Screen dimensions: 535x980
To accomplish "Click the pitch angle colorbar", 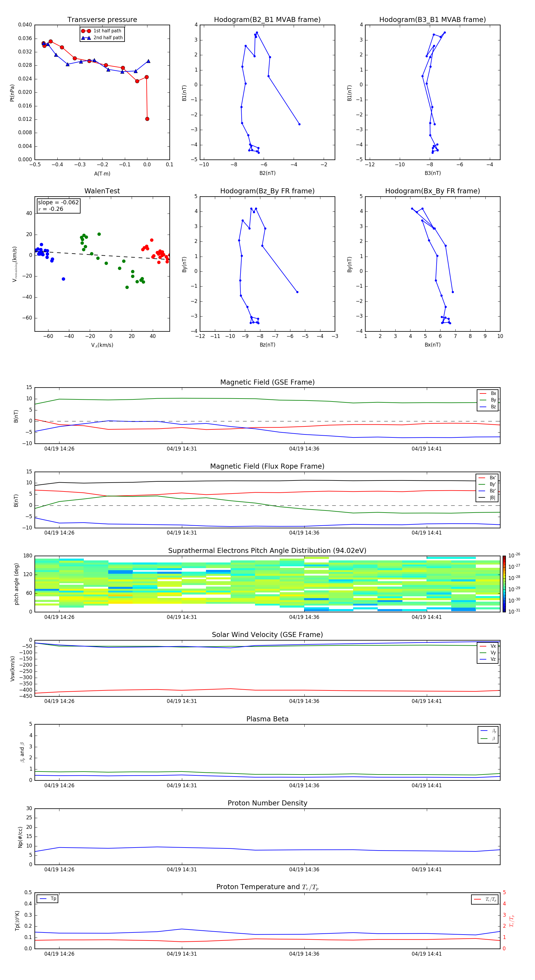I will (x=504, y=584).
